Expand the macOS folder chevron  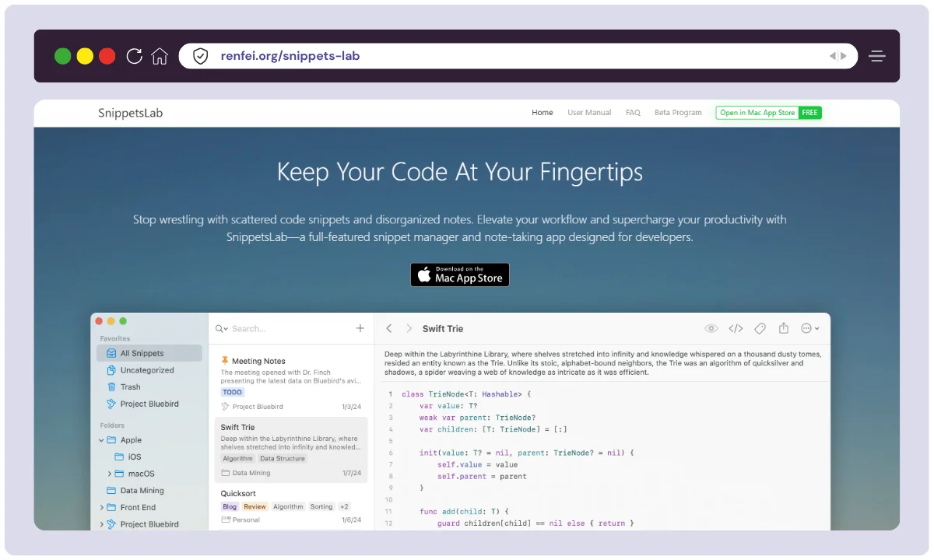click(x=110, y=474)
